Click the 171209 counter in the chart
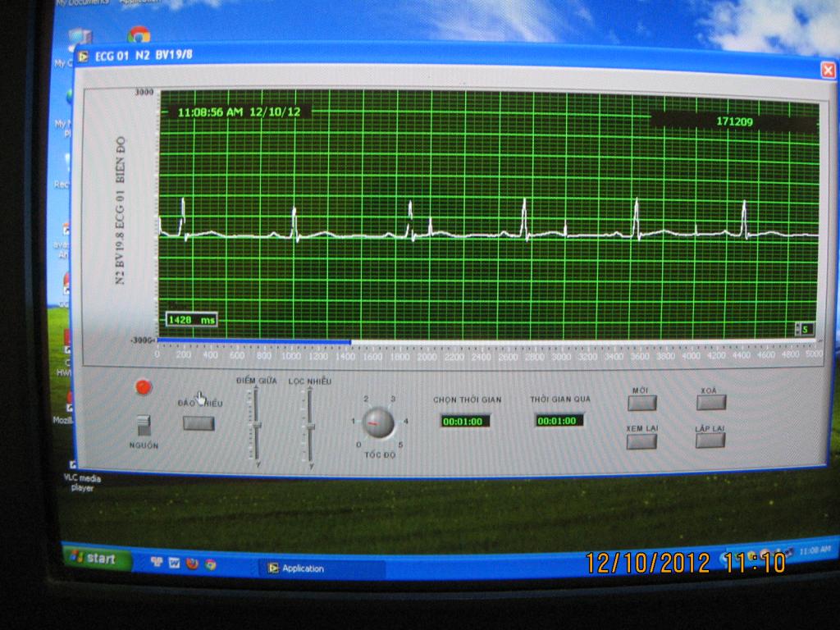The height and width of the screenshot is (630, 840). (x=734, y=121)
